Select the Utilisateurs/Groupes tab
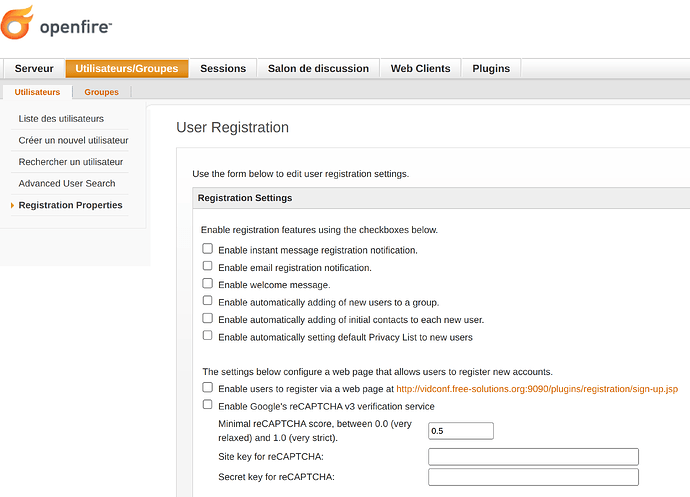This screenshot has width=690, height=497. [127, 69]
